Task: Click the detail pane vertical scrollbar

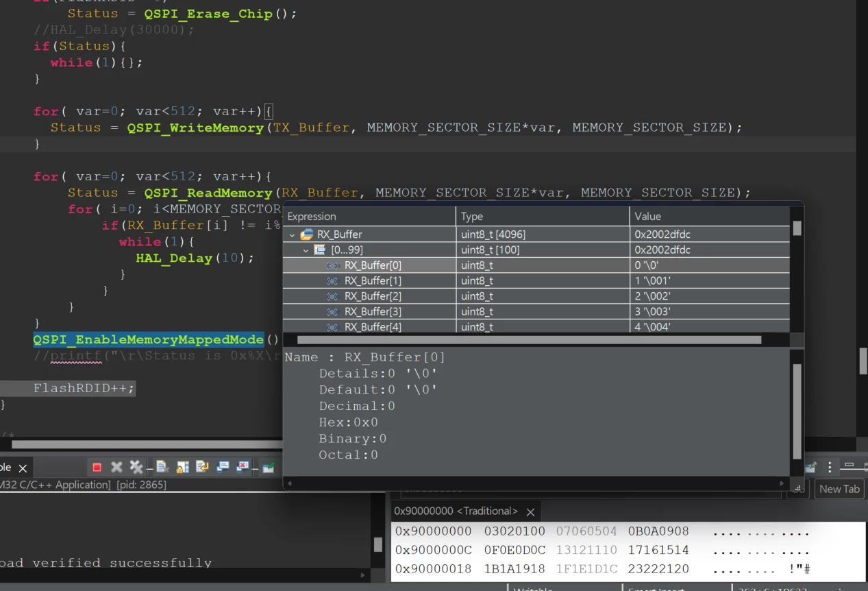Action: [x=797, y=411]
